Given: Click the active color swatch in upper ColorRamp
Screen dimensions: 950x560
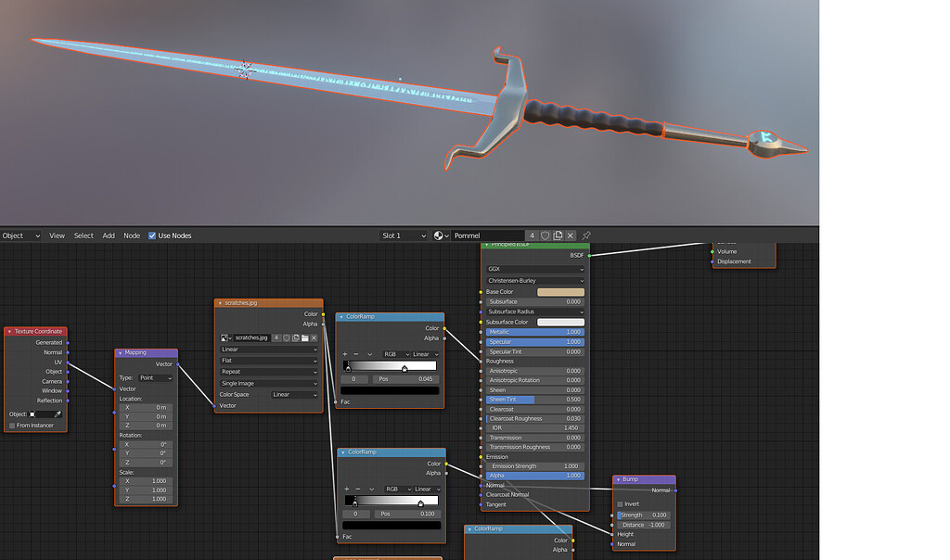Looking at the screenshot, I should tap(390, 391).
